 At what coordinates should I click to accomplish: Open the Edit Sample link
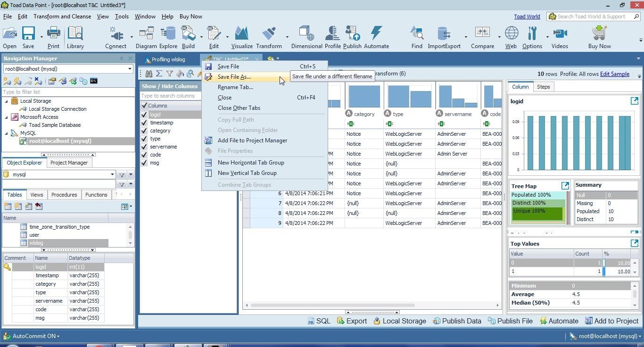click(x=614, y=74)
